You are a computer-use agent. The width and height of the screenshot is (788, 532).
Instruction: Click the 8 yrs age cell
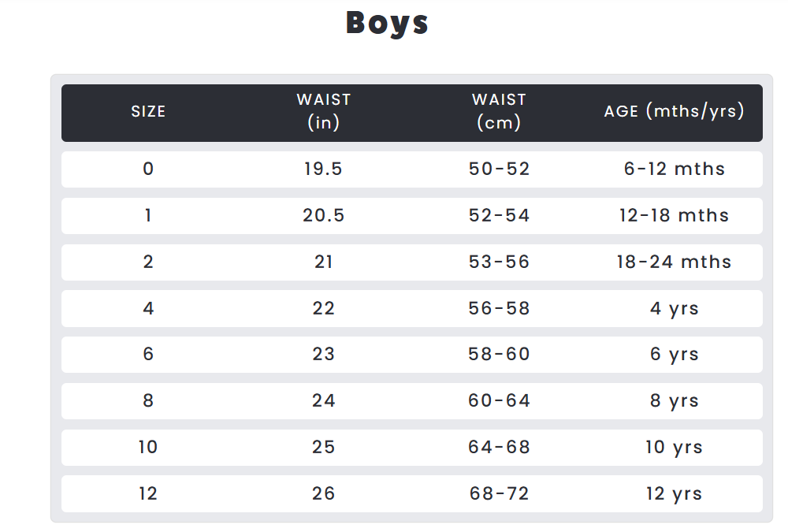click(675, 400)
